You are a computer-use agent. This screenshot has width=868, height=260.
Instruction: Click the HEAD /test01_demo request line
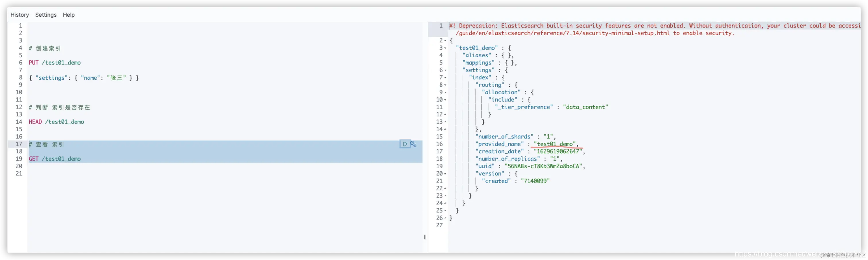click(x=56, y=122)
